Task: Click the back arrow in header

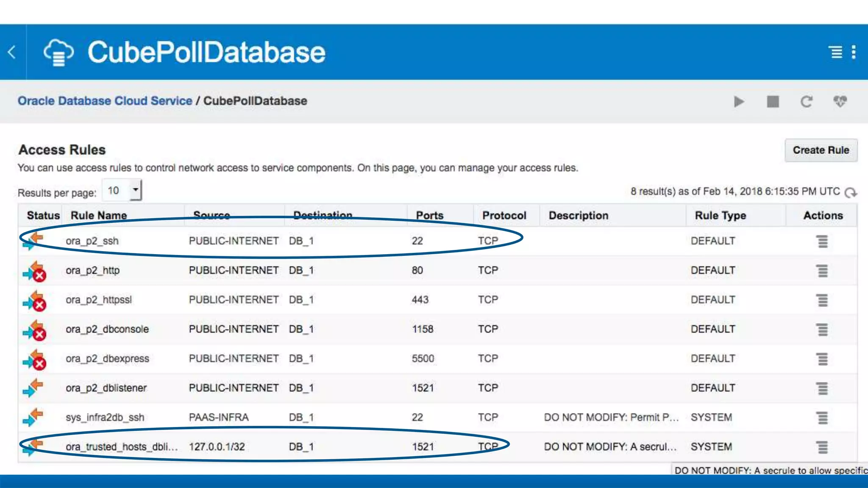Action: (12, 52)
